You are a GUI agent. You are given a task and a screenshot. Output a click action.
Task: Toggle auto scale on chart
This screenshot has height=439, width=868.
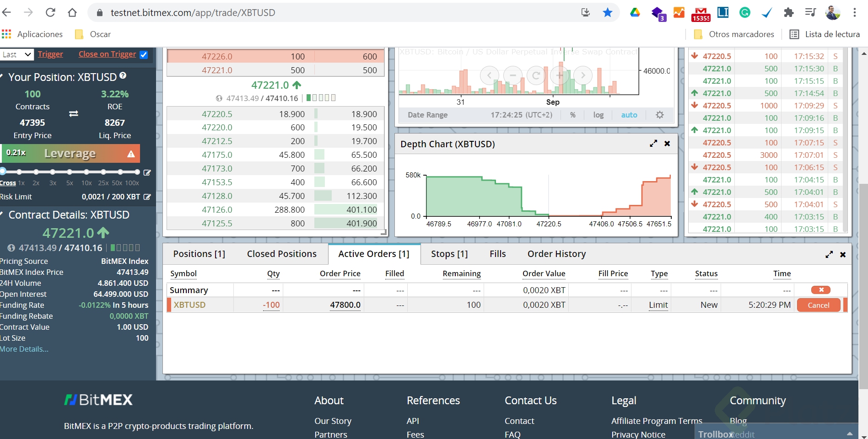(629, 115)
